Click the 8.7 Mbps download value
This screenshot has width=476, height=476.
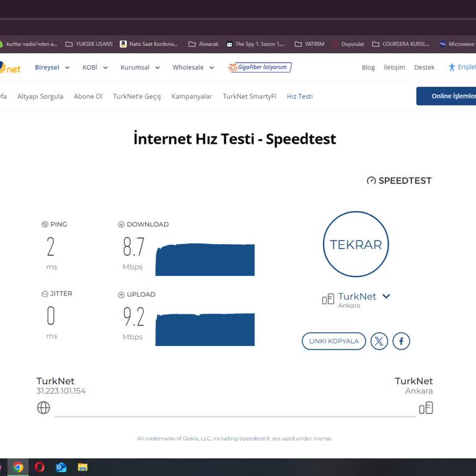click(x=134, y=247)
